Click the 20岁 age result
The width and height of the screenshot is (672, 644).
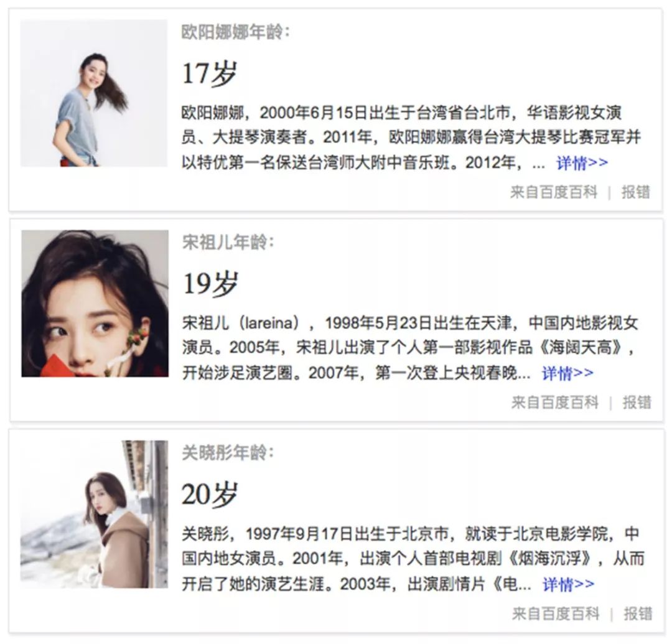(x=210, y=494)
